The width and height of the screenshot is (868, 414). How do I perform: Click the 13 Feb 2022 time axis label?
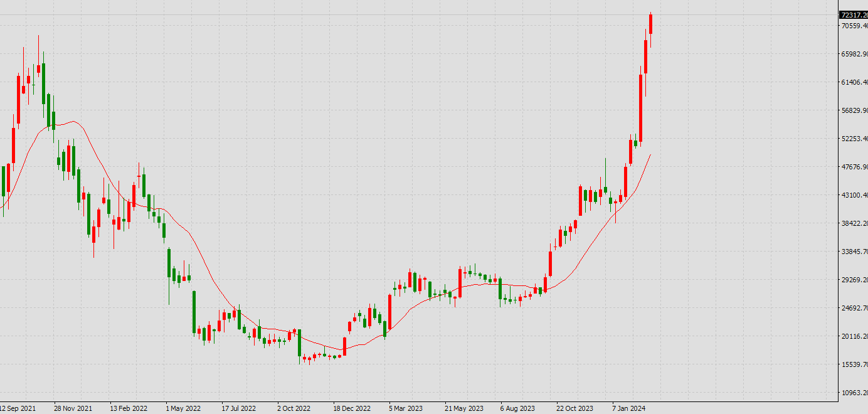129,408
